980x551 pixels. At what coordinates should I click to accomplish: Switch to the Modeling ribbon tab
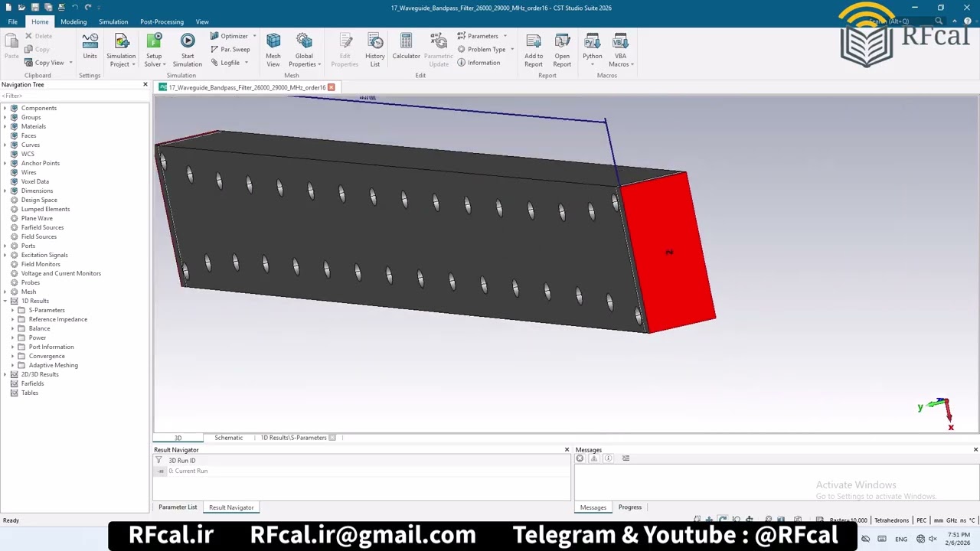click(x=73, y=21)
